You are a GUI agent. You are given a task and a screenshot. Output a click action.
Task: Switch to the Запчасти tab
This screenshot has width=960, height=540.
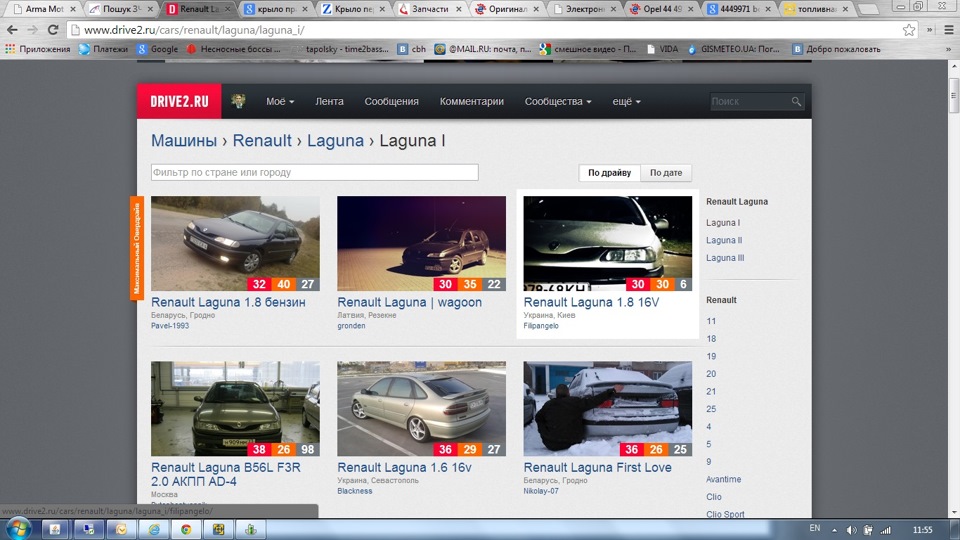(429, 9)
